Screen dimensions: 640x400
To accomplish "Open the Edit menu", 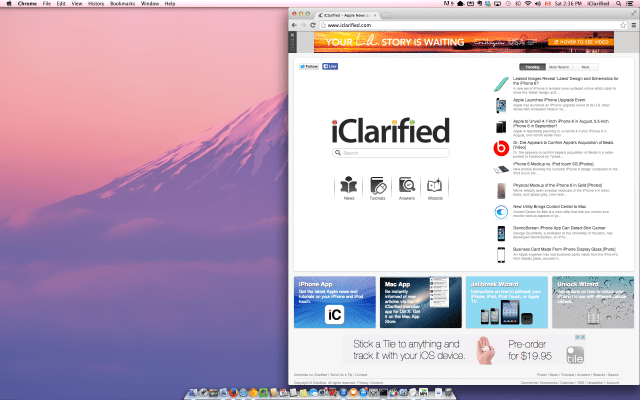I will 61,3.
